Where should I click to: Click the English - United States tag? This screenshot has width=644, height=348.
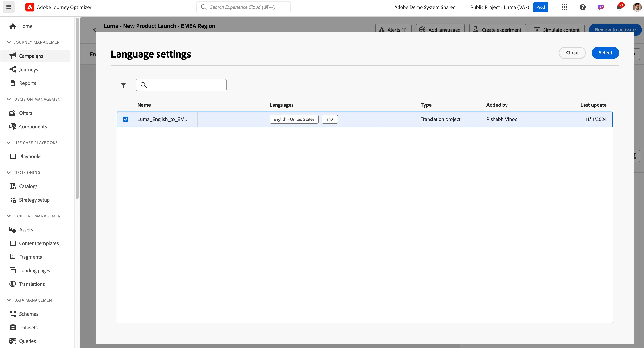tap(294, 119)
